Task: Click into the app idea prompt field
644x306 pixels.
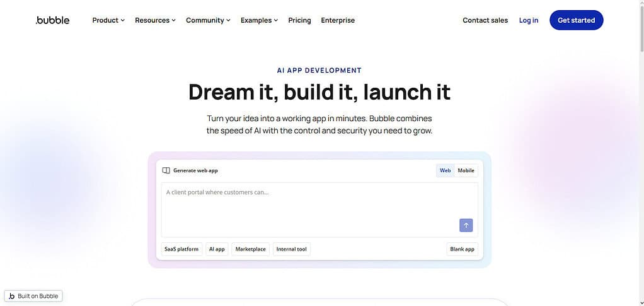Action: point(319,209)
